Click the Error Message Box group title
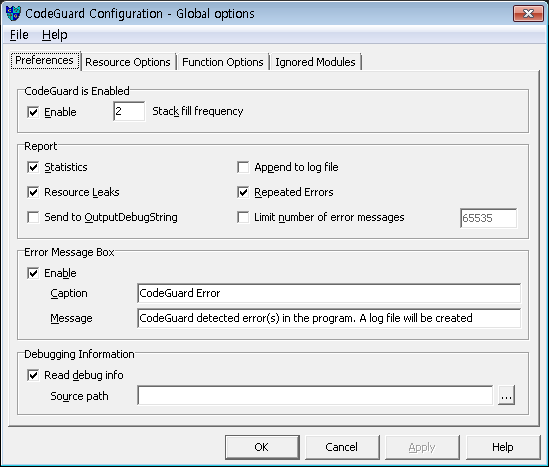This screenshot has width=549, height=467. point(69,252)
